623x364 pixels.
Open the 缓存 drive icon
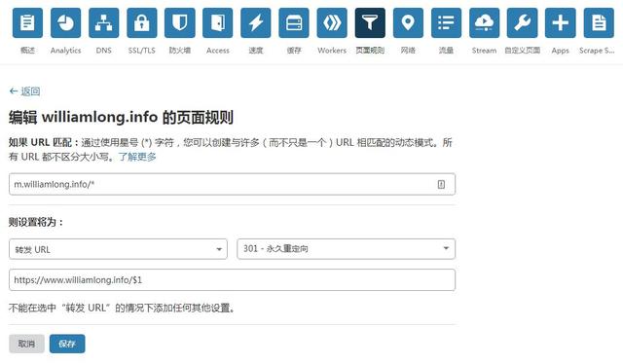click(x=294, y=22)
